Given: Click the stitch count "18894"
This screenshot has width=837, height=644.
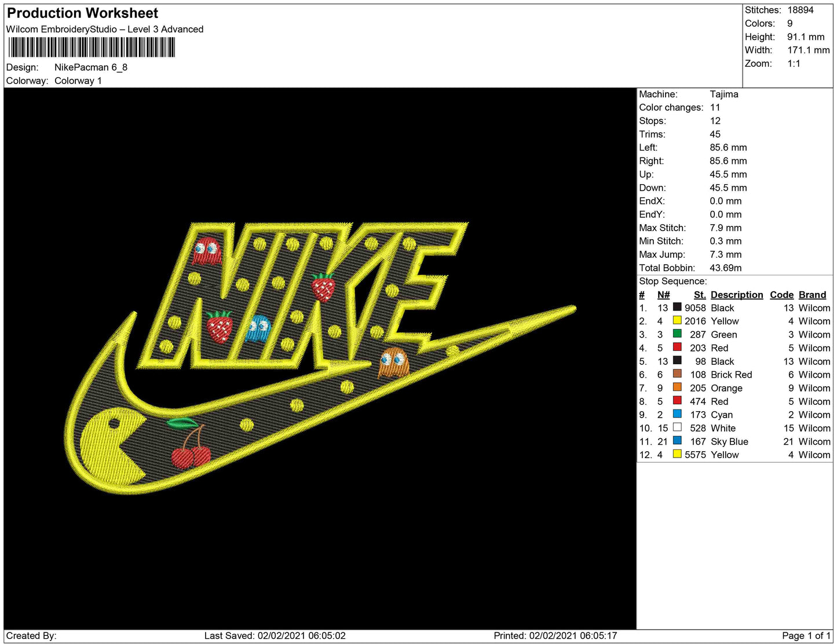Looking at the screenshot, I should pos(800,10).
